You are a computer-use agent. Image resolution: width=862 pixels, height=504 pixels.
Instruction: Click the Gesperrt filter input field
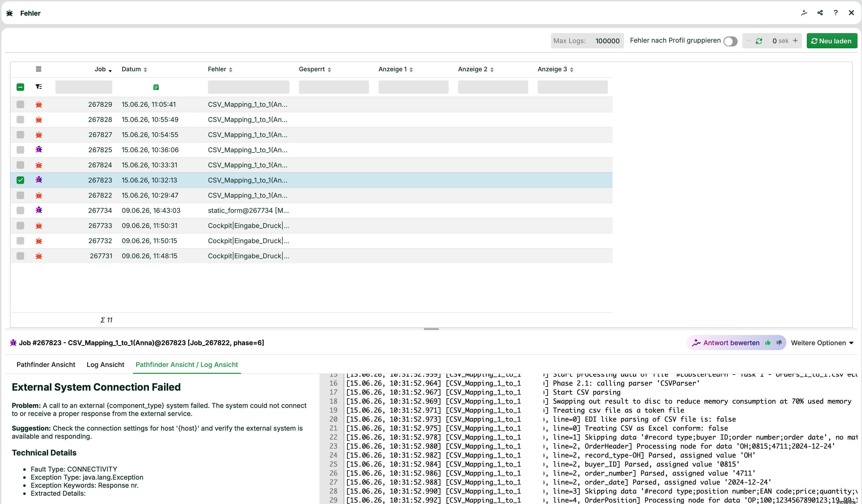pos(334,87)
